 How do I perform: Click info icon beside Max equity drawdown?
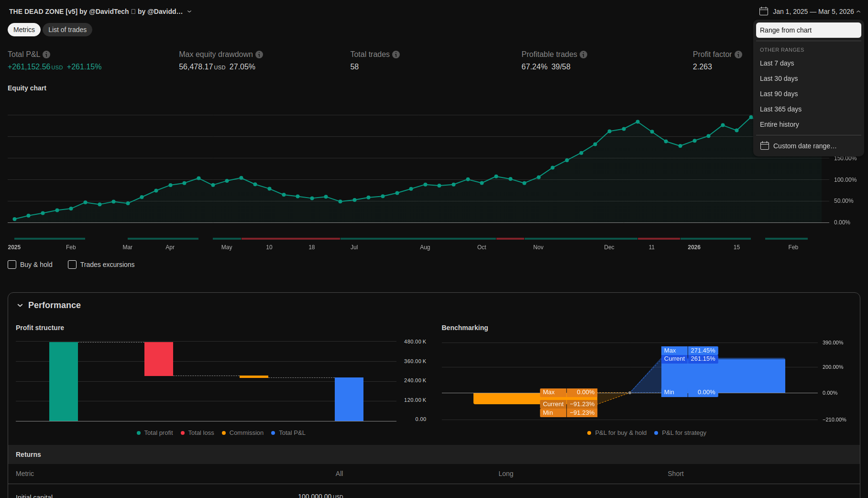[259, 55]
